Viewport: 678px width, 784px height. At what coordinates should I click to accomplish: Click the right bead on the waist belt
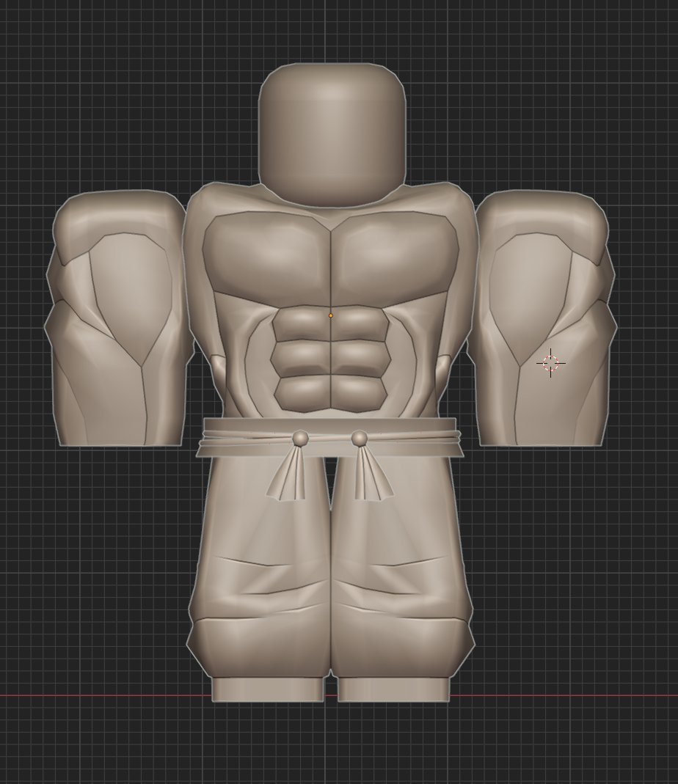click(360, 439)
